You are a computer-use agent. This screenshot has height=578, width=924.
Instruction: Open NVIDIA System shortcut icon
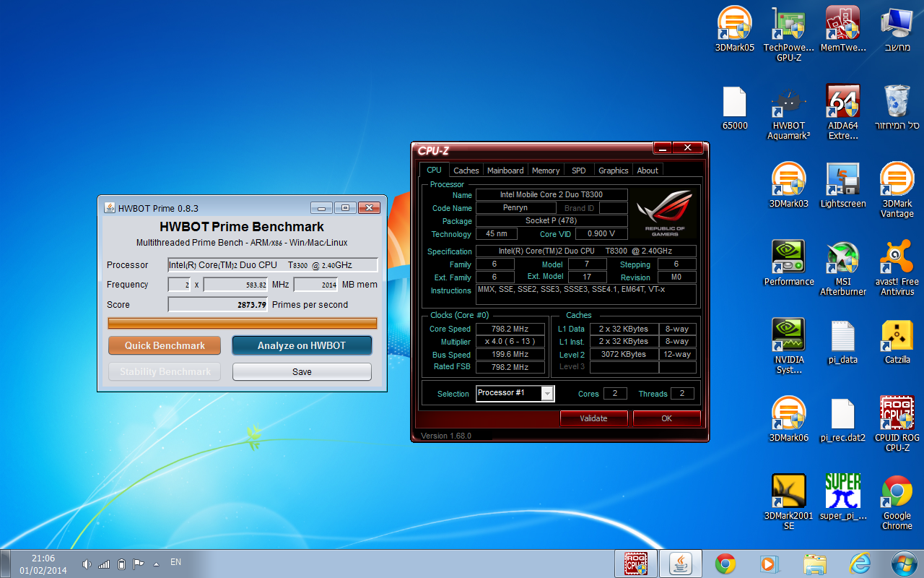[788, 346]
